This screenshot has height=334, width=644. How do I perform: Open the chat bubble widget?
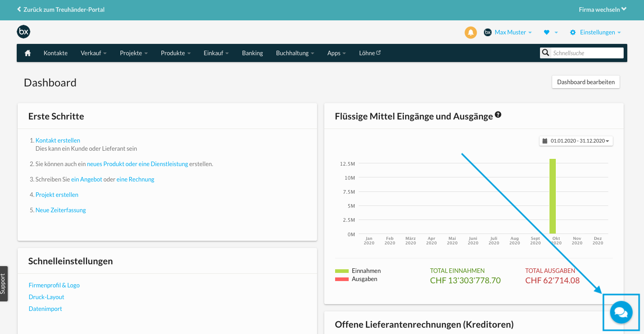point(621,312)
